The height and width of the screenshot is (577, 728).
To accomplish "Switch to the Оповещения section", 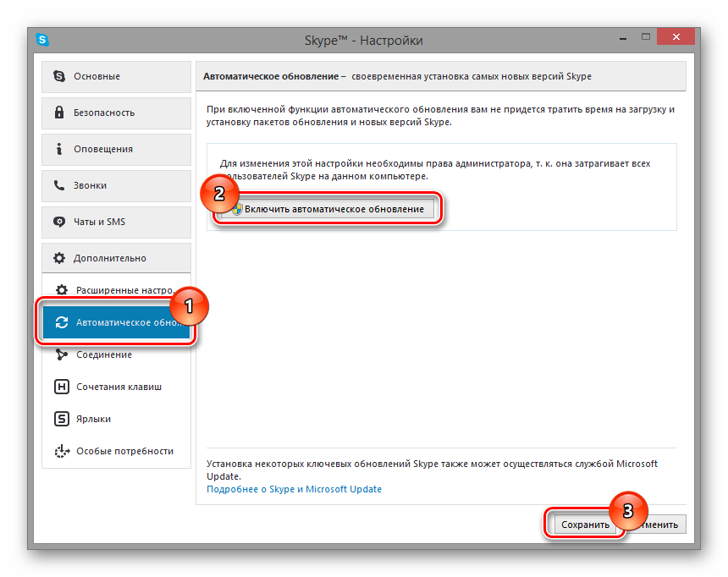I will click(x=116, y=149).
